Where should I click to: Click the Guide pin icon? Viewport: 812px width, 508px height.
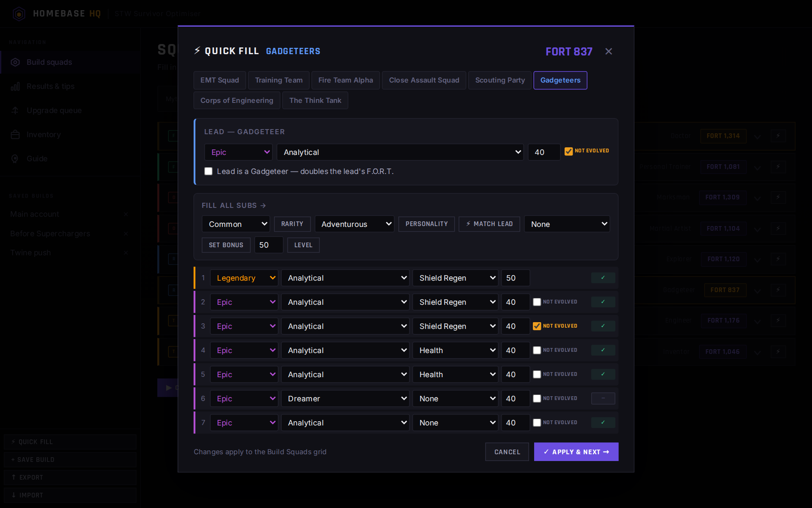pyautogui.click(x=15, y=159)
